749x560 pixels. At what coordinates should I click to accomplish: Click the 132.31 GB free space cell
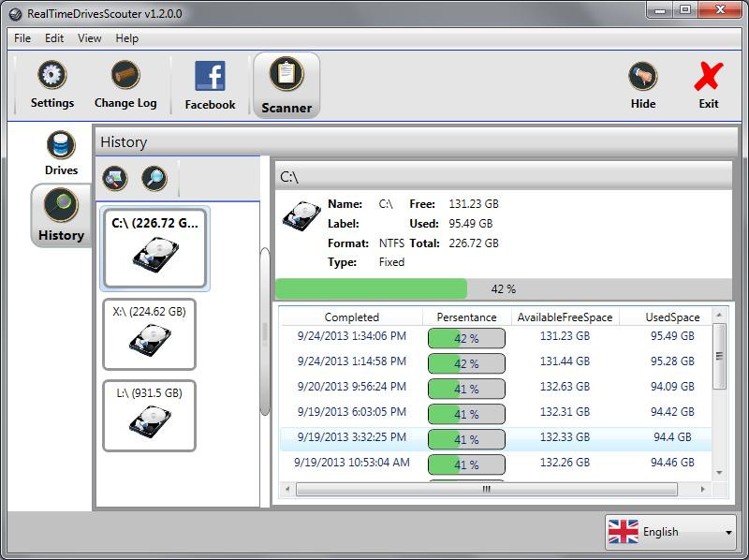click(565, 412)
